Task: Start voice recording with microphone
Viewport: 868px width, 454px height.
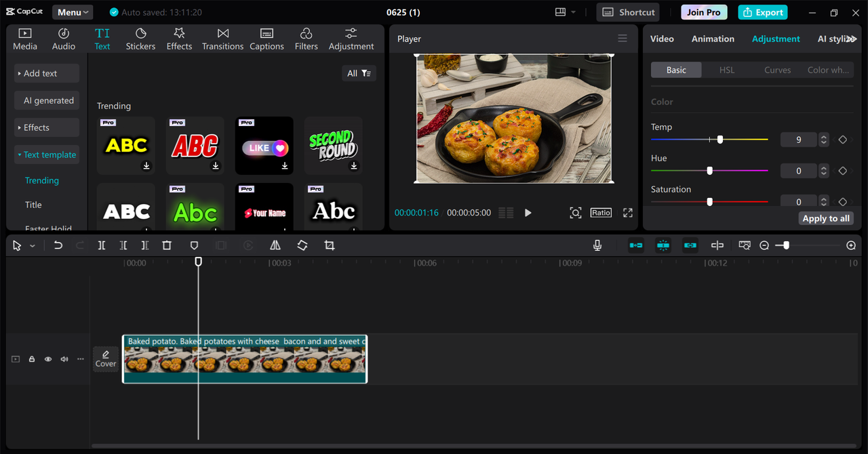Action: click(x=597, y=245)
